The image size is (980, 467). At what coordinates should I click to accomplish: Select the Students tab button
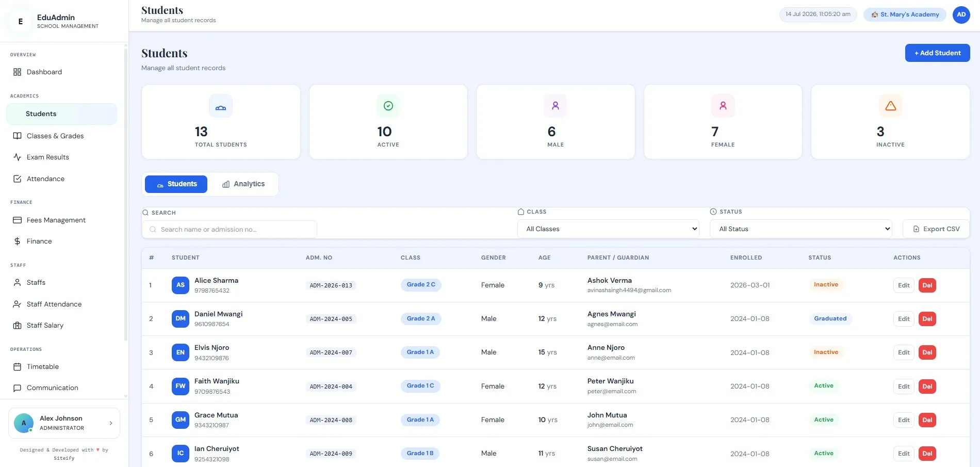tap(176, 184)
